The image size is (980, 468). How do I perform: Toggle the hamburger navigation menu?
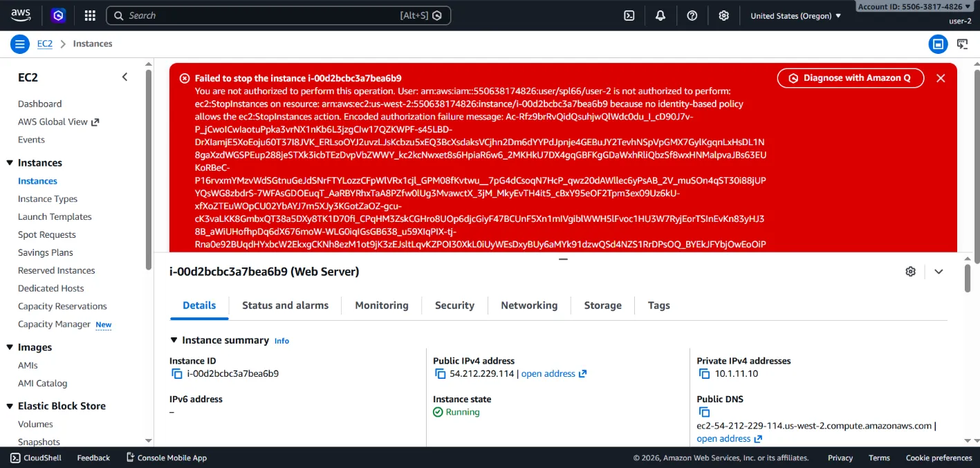[19, 44]
